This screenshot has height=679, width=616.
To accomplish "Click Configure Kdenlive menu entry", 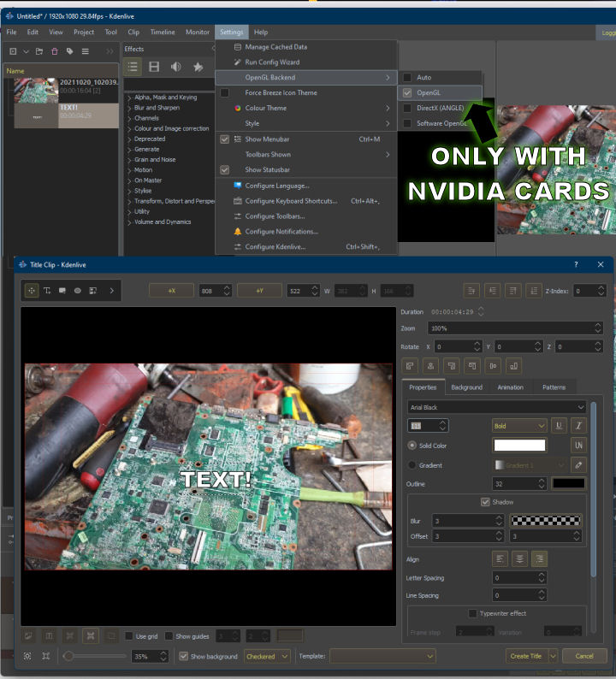I will [x=306, y=247].
